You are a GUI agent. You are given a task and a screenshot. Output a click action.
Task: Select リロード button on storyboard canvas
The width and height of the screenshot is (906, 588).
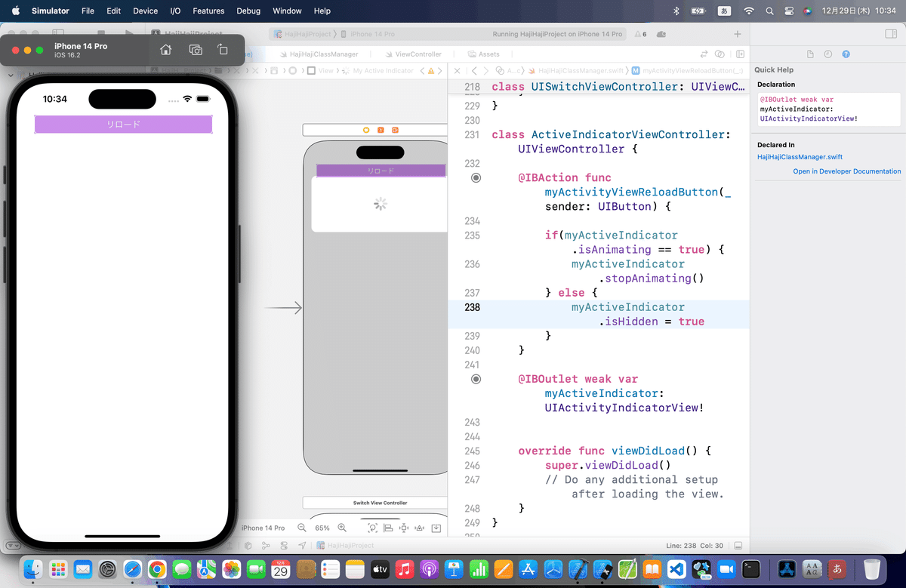(381, 171)
